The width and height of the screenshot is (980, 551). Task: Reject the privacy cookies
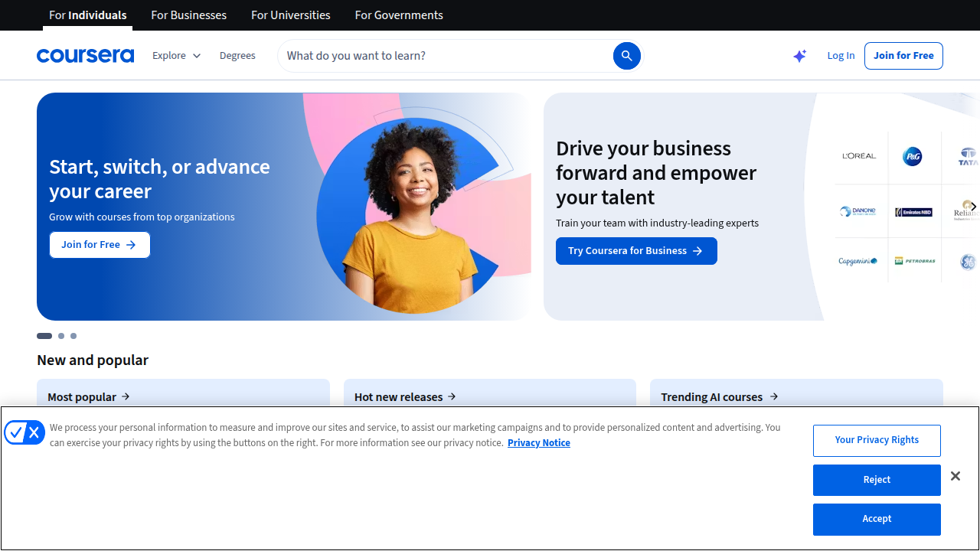click(877, 480)
